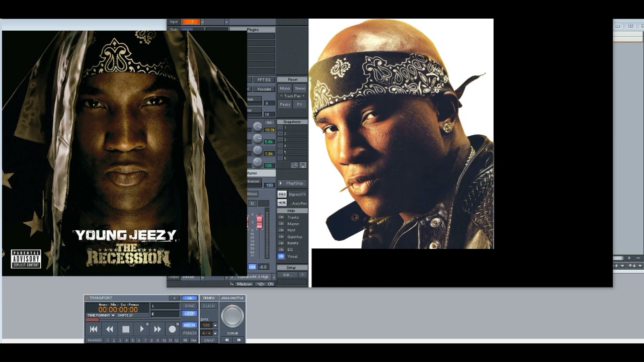
Task: Toggle LOOP mode in Transport
Action: click(x=190, y=313)
